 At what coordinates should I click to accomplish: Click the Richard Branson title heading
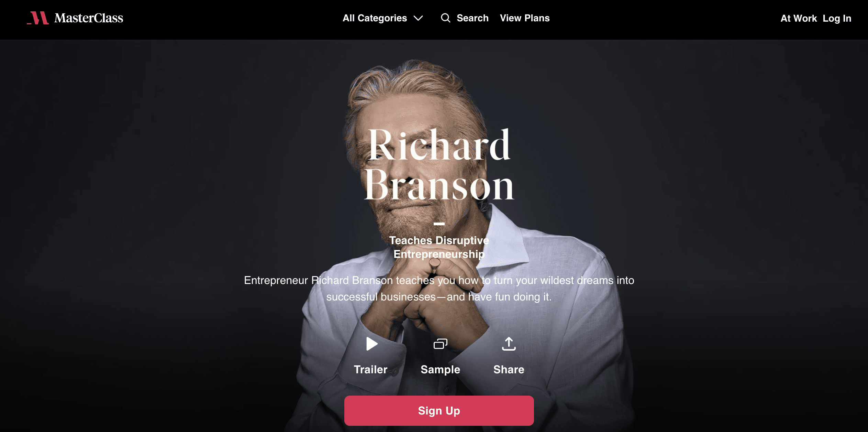pos(439,164)
